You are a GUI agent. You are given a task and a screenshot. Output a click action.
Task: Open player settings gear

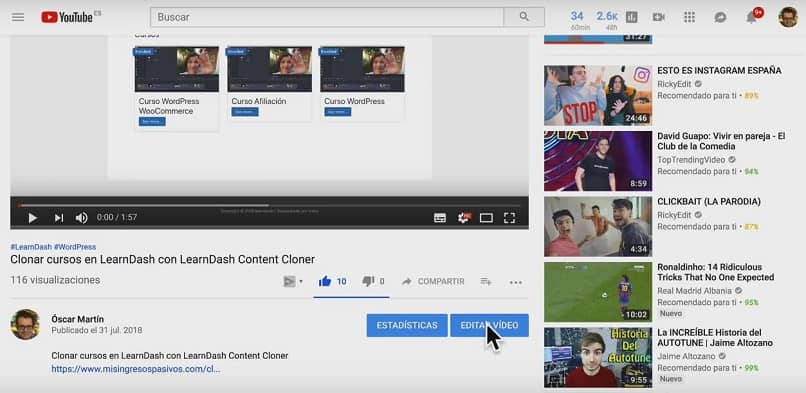click(464, 218)
